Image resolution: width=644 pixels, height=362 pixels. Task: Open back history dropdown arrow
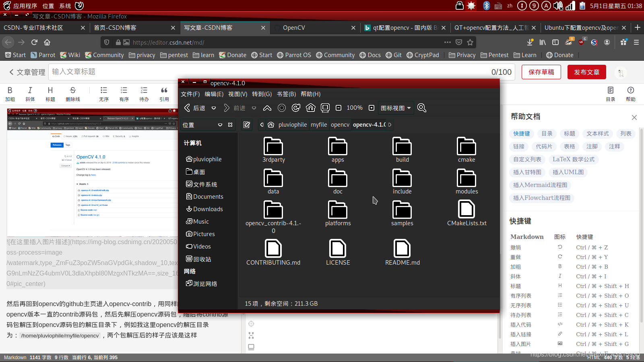[x=214, y=108]
